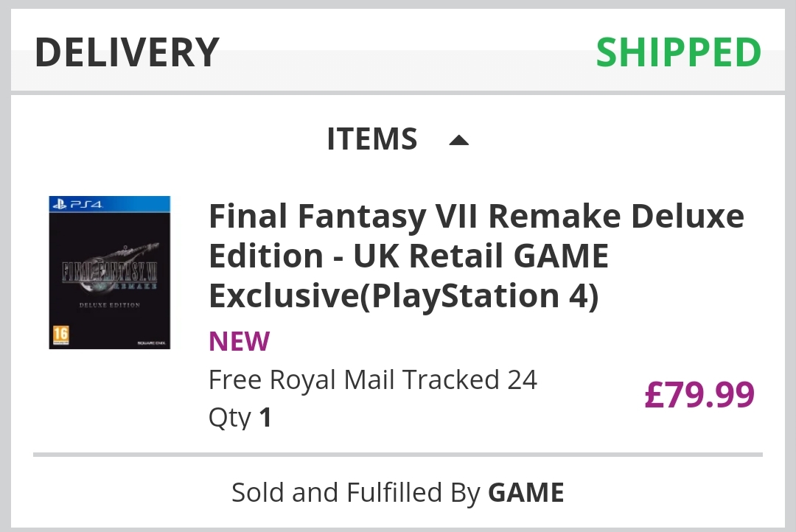Click the Qty 1 quantity text
The image size is (796, 532).
pyautogui.click(x=240, y=418)
